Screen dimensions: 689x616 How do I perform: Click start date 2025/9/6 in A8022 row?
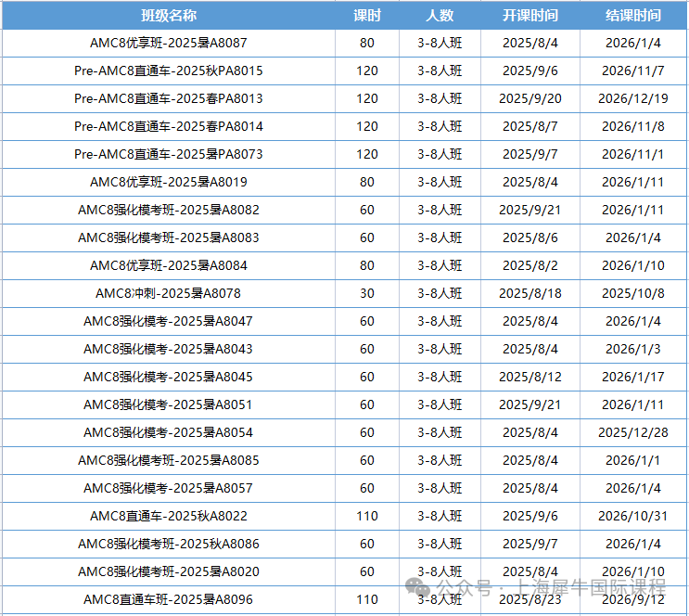530,516
